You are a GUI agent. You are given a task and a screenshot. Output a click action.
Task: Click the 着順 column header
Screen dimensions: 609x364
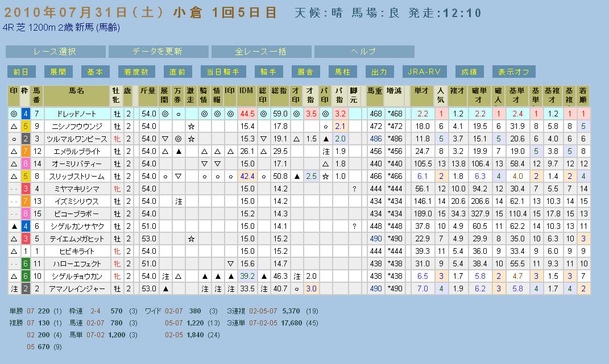(x=583, y=96)
